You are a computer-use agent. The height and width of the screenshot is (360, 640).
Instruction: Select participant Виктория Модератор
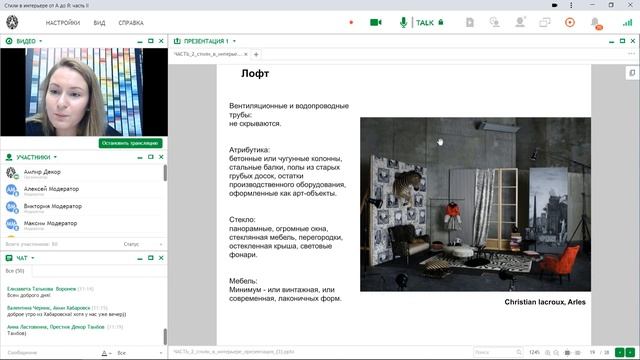tap(83, 207)
